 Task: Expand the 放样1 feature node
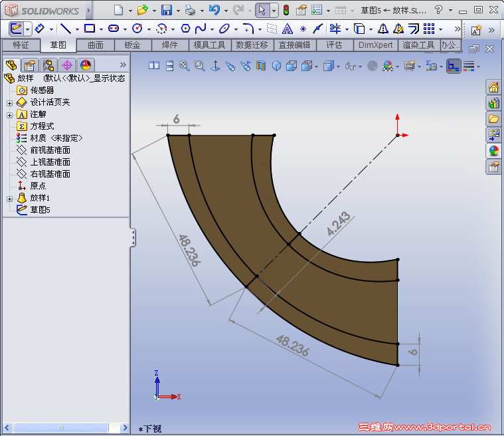coord(10,199)
